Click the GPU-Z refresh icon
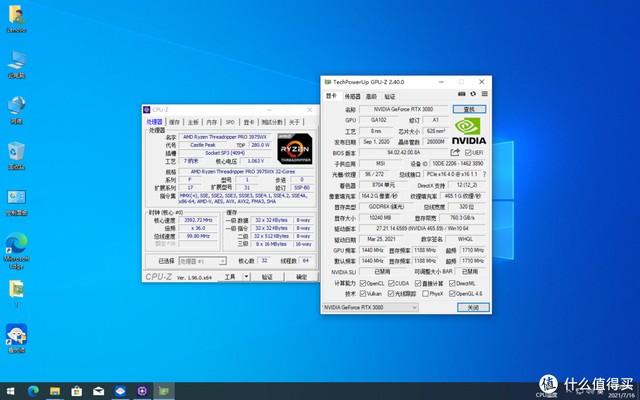This screenshot has width=640, height=400. [473, 94]
